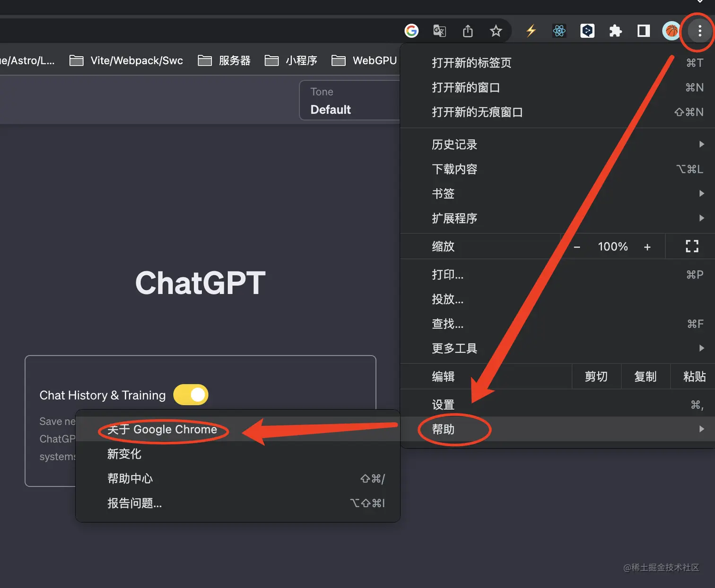
Task: Open 帮助中心 in the help submenu
Action: coord(238,478)
